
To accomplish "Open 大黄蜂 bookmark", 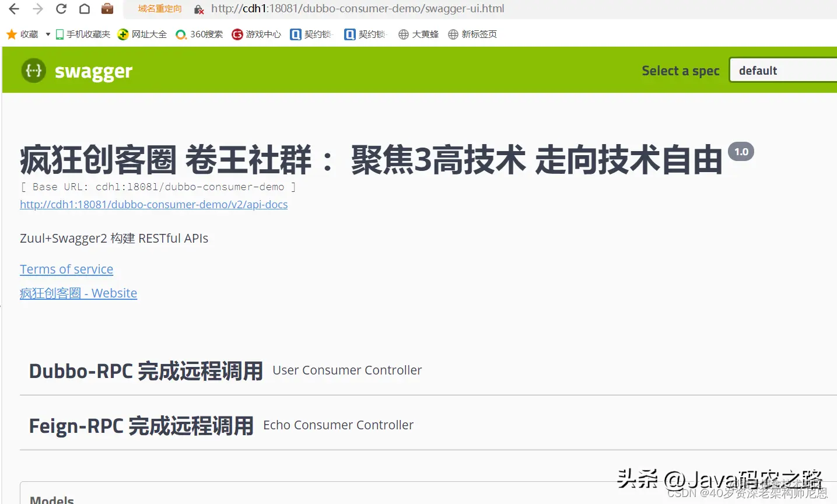I will click(x=419, y=34).
